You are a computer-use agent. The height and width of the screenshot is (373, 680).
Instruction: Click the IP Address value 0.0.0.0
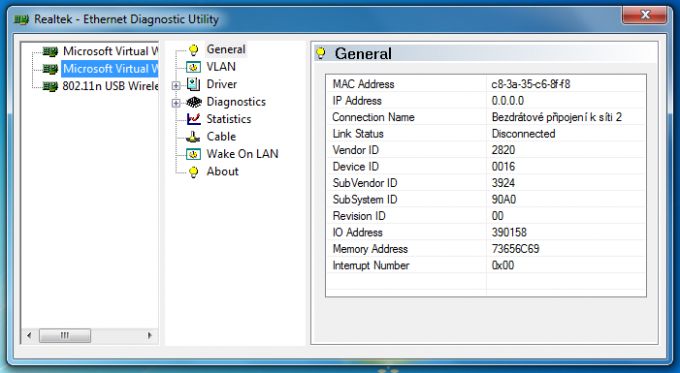(508, 101)
